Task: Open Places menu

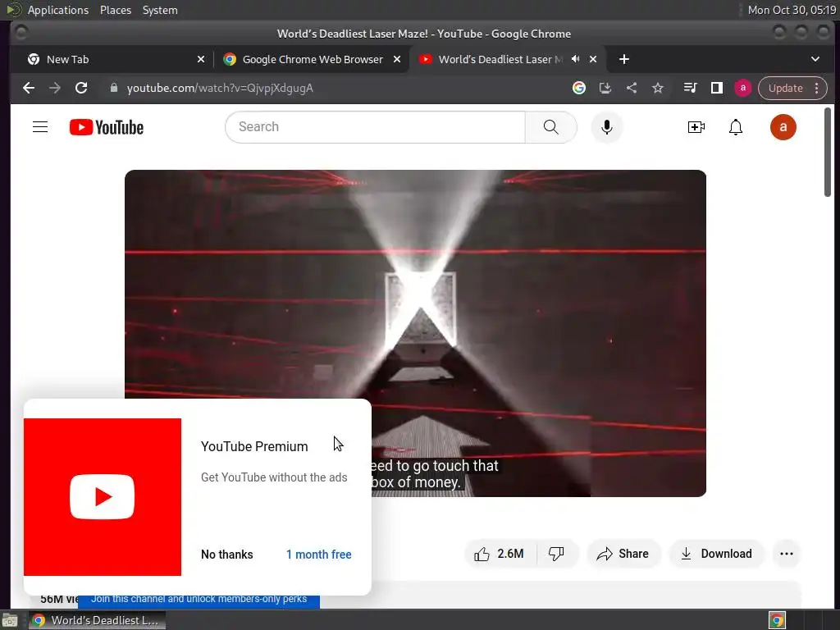Action: click(x=116, y=10)
